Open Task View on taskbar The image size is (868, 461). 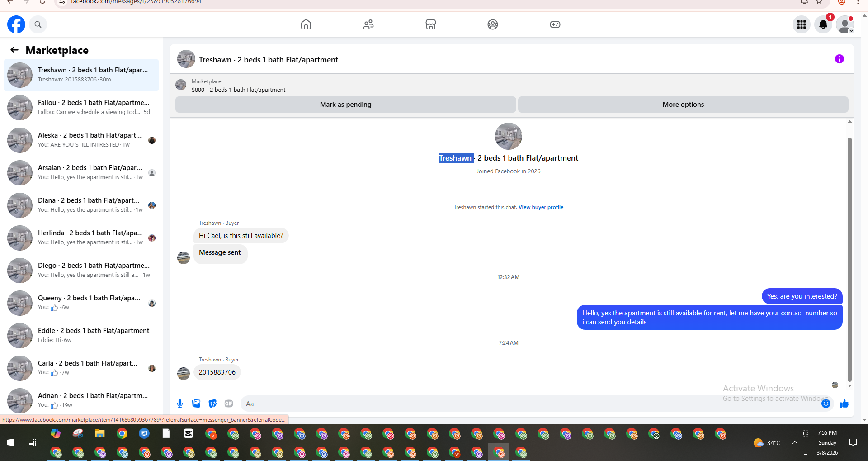33,442
